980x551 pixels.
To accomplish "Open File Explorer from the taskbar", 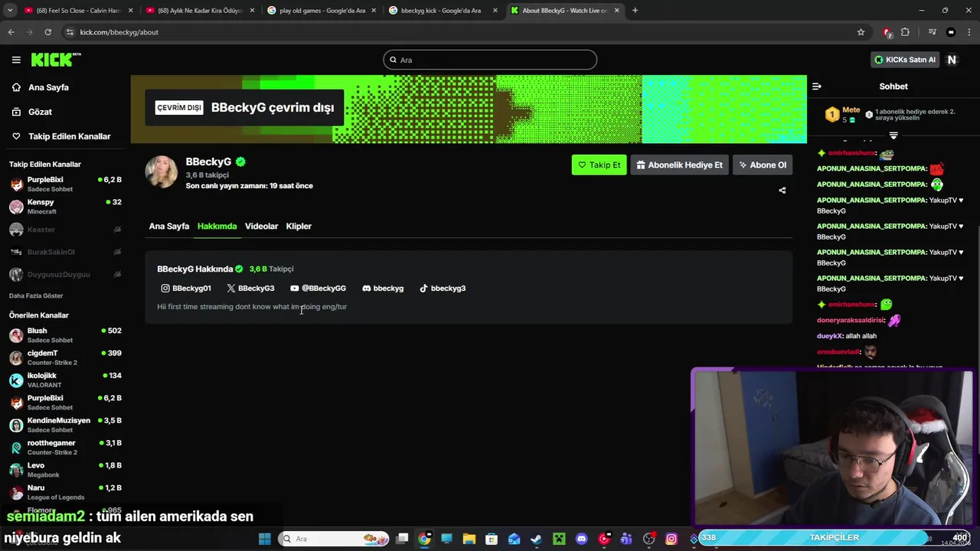I will tap(469, 539).
